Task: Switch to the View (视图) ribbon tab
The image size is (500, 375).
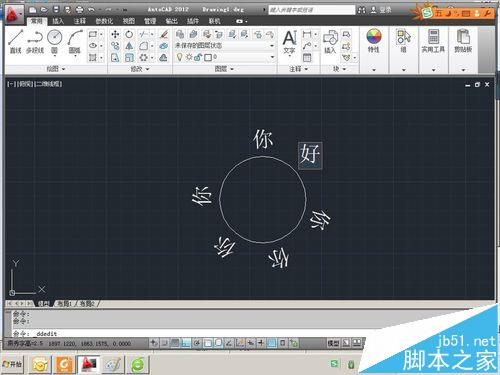Action: 129,21
